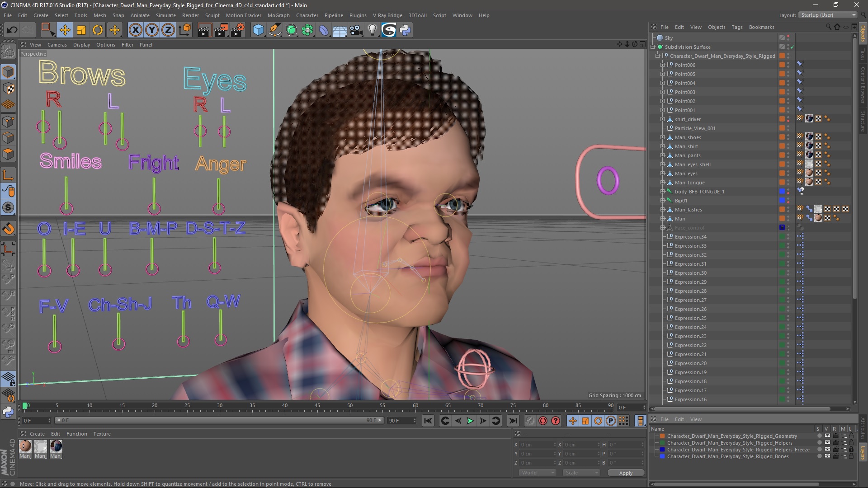Select the live selection tool
Screen dimensions: 868x488
click(x=48, y=30)
